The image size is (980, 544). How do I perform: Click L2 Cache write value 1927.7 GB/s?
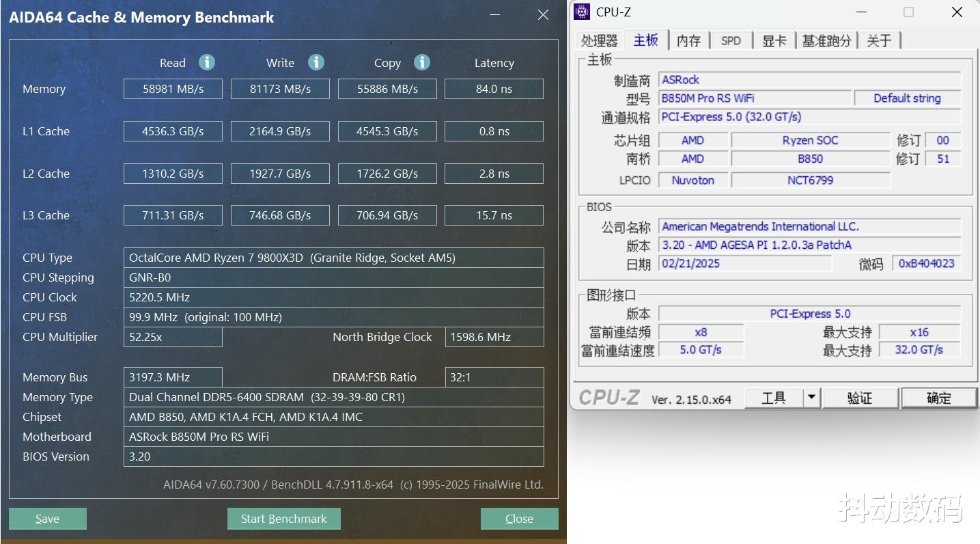coord(280,174)
